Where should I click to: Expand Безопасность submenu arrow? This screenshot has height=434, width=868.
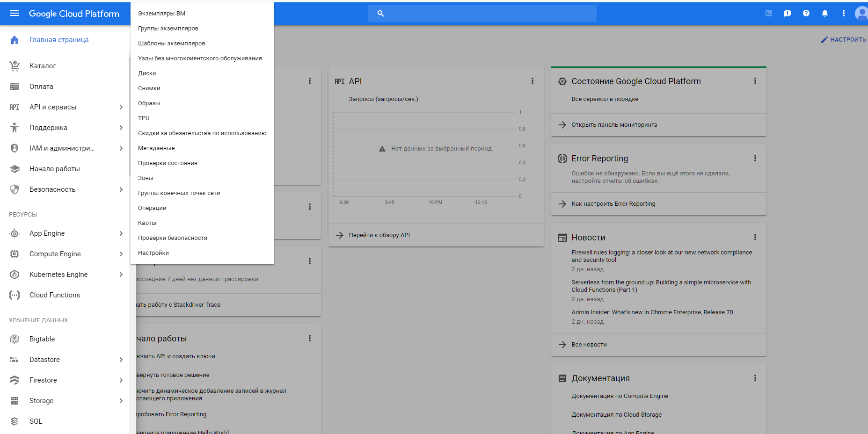click(121, 189)
